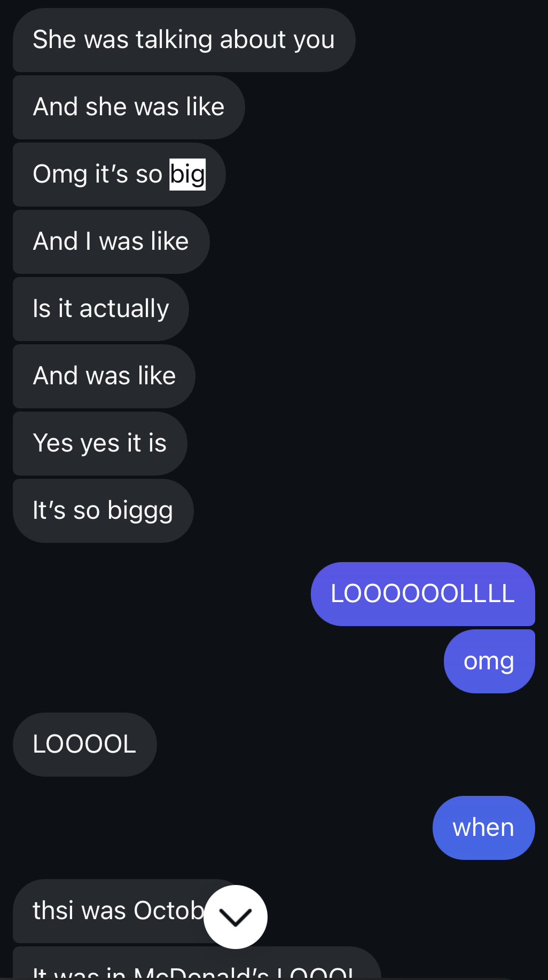Tap the word "Omg" in third message
This screenshot has width=548, height=980.
pyautogui.click(x=60, y=175)
